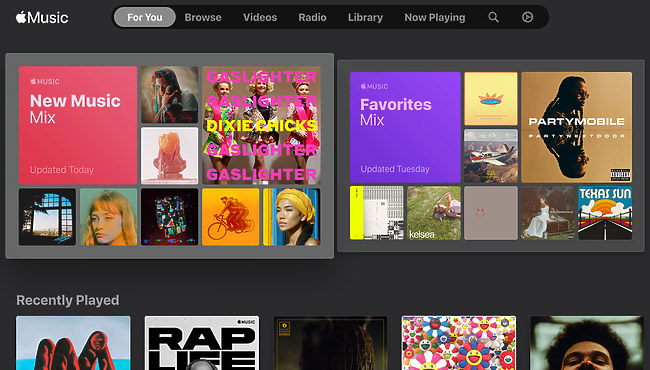The image size is (650, 370).
Task: Open the yellow album with orange bowl
Action: 491,99
